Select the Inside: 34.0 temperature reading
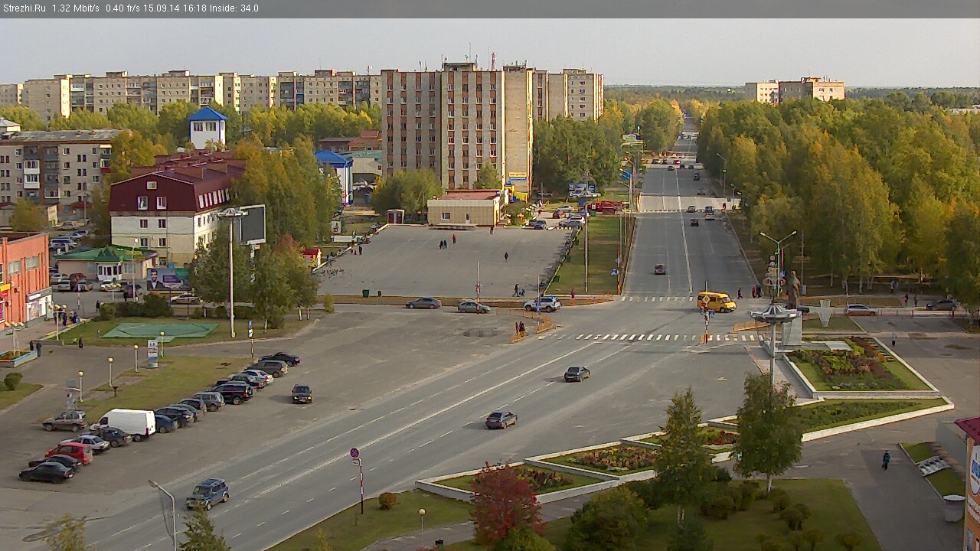This screenshot has width=980, height=551. pyautogui.click(x=234, y=8)
